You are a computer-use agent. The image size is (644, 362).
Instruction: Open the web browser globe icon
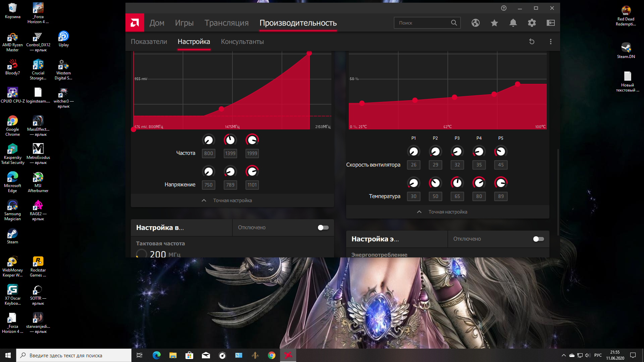pyautogui.click(x=475, y=23)
